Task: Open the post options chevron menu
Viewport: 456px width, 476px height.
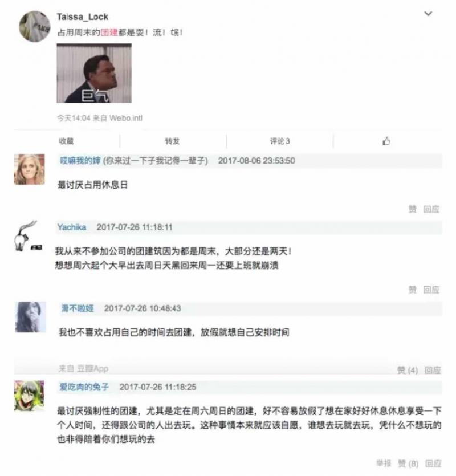Action: point(428,14)
